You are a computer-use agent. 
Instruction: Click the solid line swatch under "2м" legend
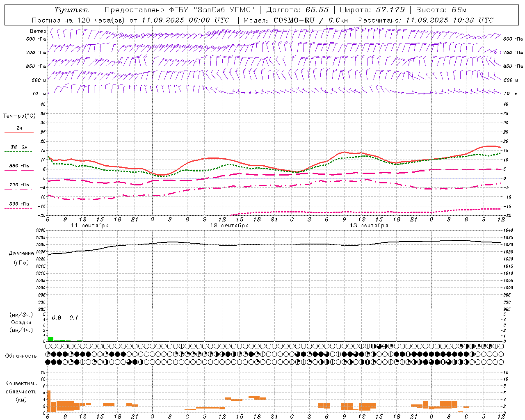pyautogui.click(x=19, y=132)
